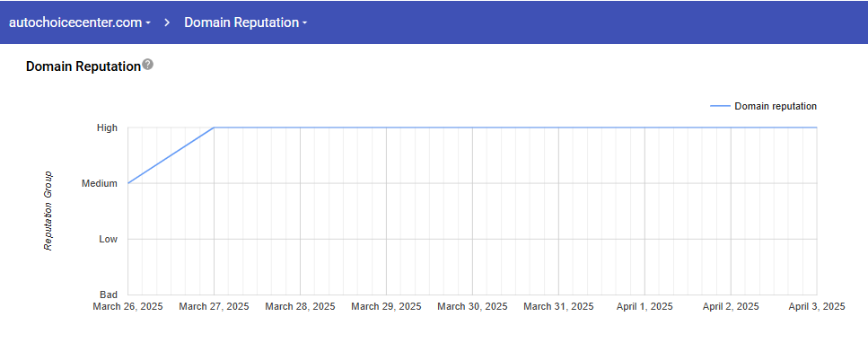Click the Domain Reputation section heading
868x343 pixels.
(83, 66)
